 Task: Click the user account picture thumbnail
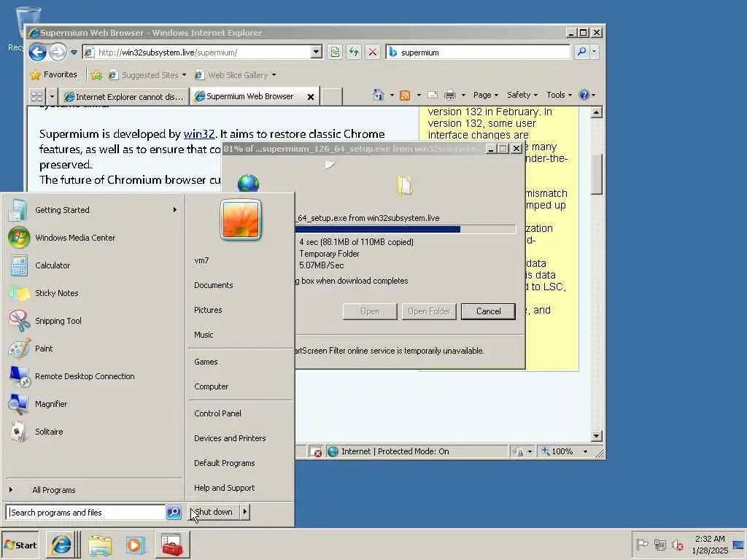[x=241, y=219]
